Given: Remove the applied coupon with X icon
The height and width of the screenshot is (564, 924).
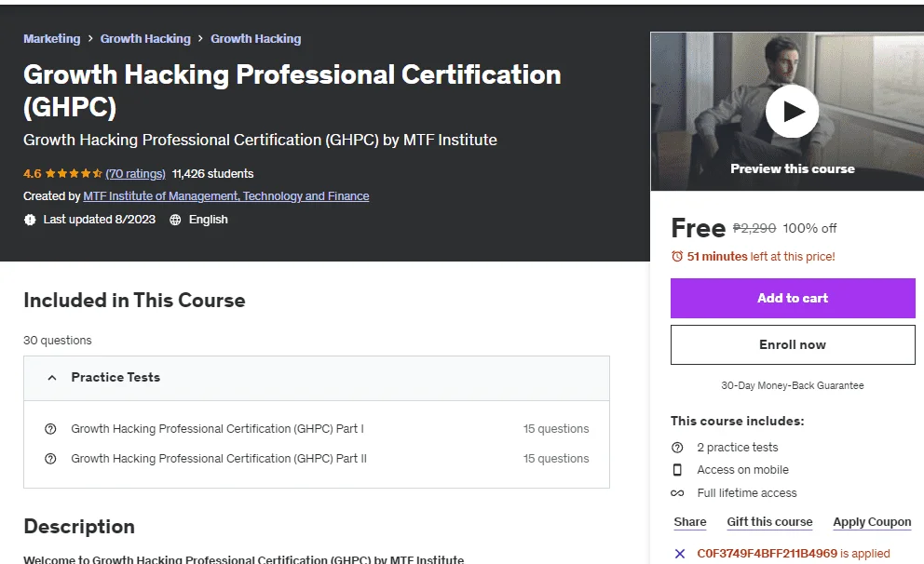Looking at the screenshot, I should 679,554.
